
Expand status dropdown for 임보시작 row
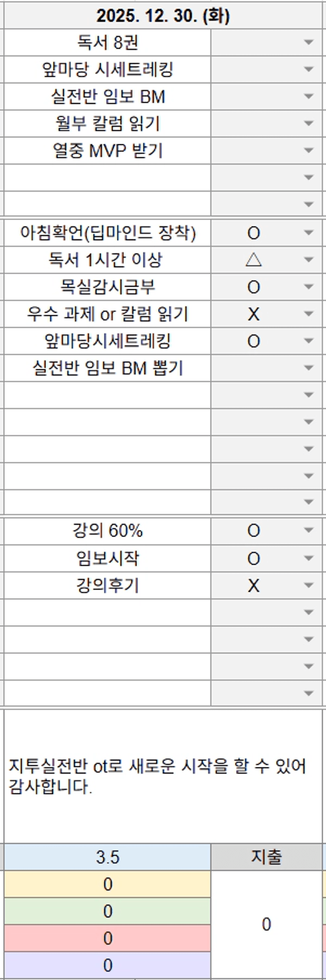pos(309,558)
